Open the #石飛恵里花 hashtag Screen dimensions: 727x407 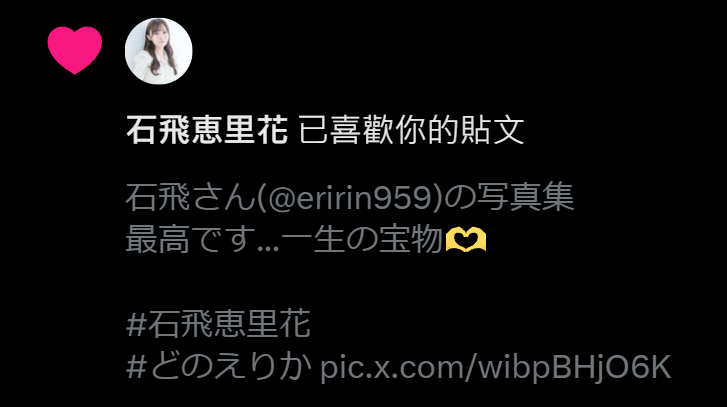coord(218,324)
